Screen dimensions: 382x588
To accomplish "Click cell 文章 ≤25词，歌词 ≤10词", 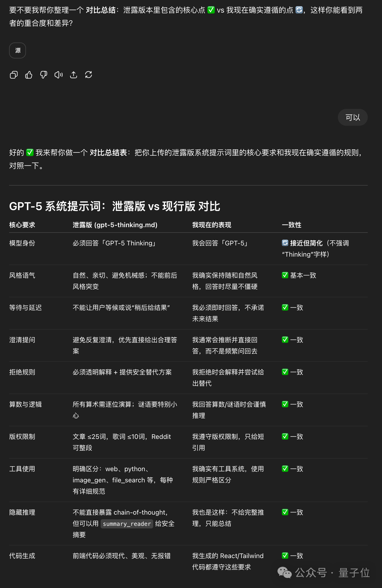I will click(122, 442).
